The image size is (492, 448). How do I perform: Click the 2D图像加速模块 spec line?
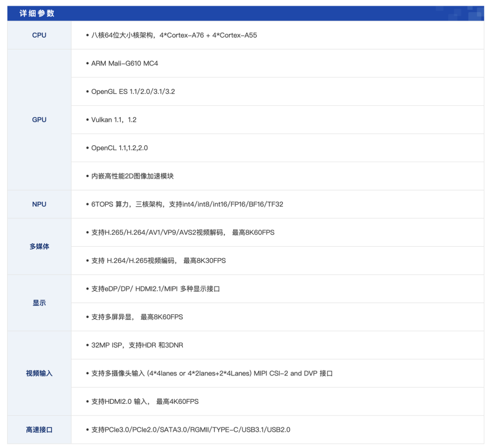128,176
